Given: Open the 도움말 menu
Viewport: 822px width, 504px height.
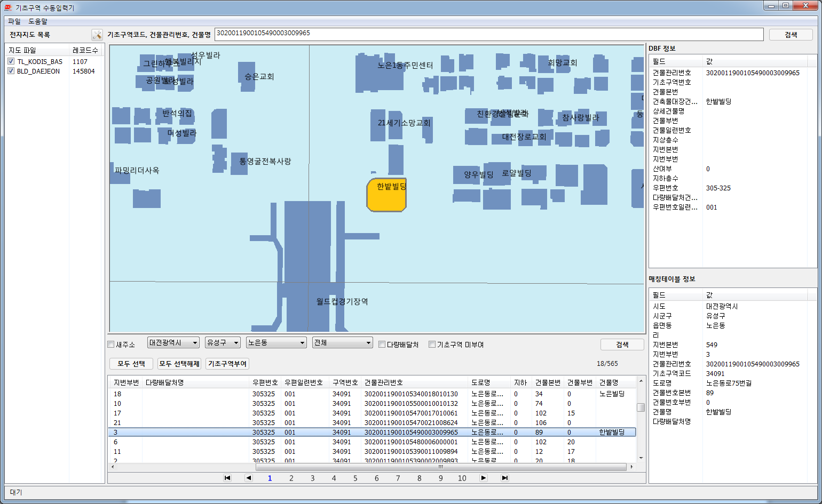Looking at the screenshot, I should (x=38, y=21).
